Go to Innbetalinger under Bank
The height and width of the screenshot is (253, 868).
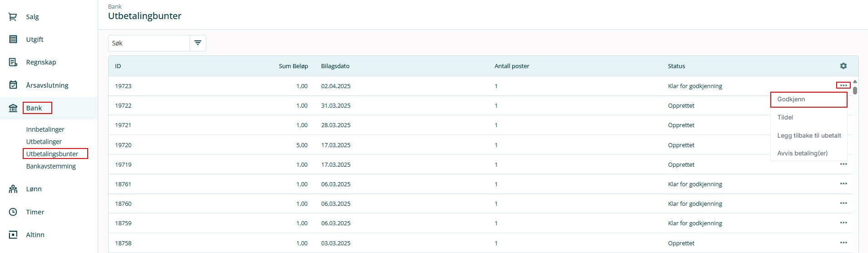[45, 129]
